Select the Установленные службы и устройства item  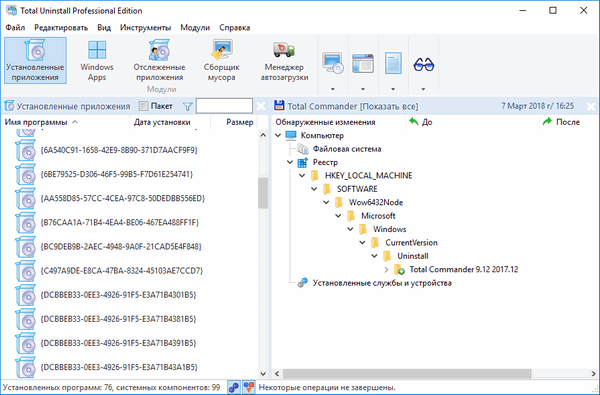pos(382,283)
